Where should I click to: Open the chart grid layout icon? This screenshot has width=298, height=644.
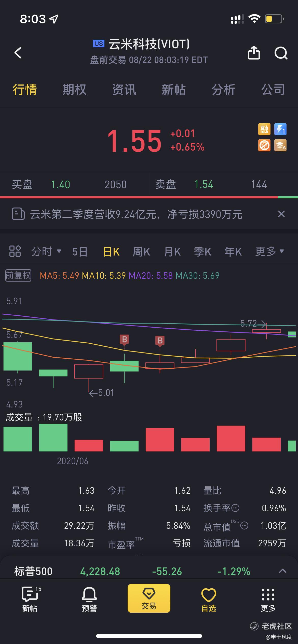tap(15, 251)
